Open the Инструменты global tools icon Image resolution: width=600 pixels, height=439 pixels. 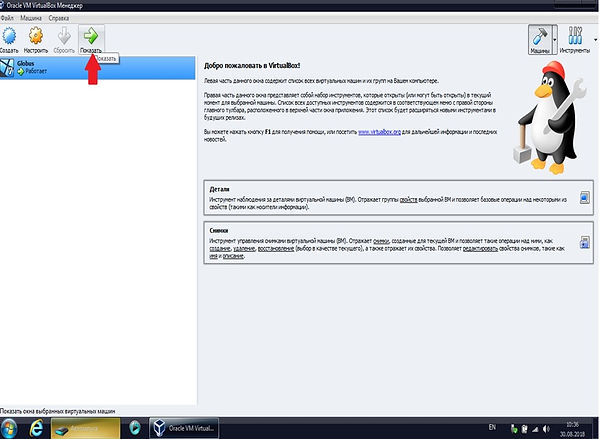(575, 36)
